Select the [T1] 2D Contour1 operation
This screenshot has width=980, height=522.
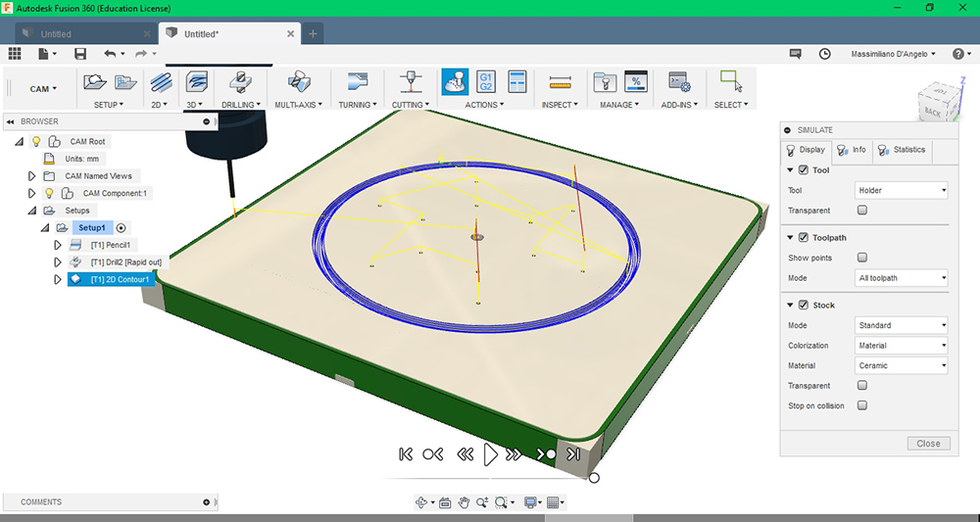coord(111,279)
